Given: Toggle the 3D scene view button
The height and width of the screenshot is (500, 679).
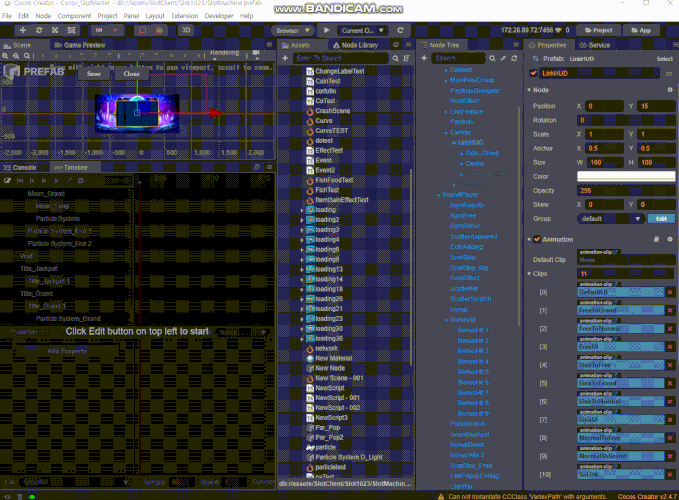Looking at the screenshot, I should pos(186,30).
